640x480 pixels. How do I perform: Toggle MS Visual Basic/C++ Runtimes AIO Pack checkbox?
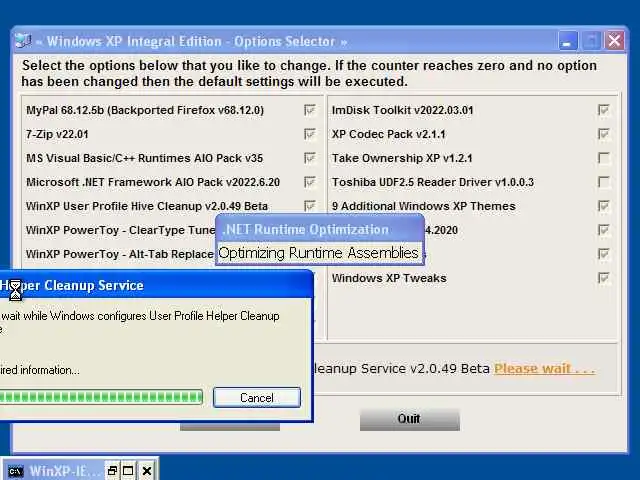[310, 158]
